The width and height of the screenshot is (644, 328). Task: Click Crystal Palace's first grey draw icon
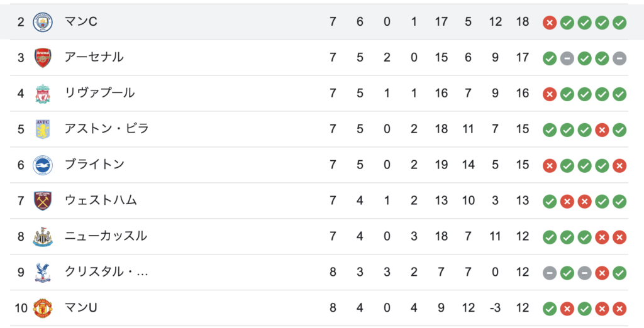click(x=550, y=273)
